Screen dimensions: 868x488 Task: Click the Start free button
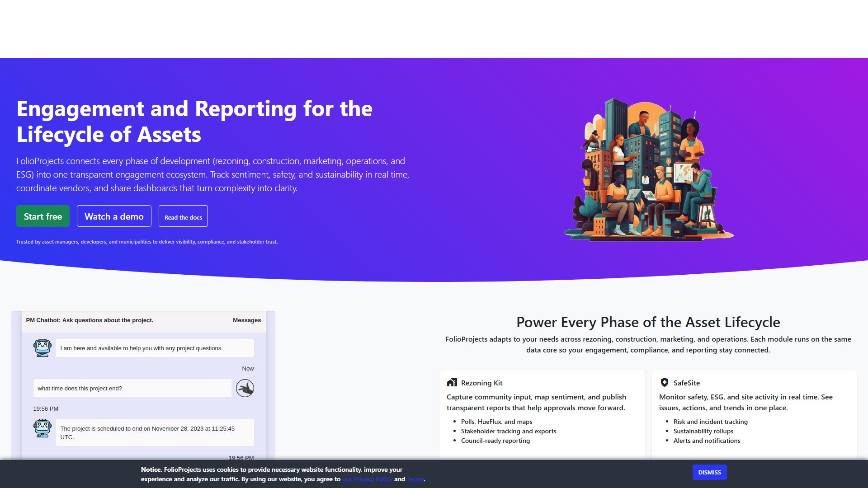coord(43,216)
